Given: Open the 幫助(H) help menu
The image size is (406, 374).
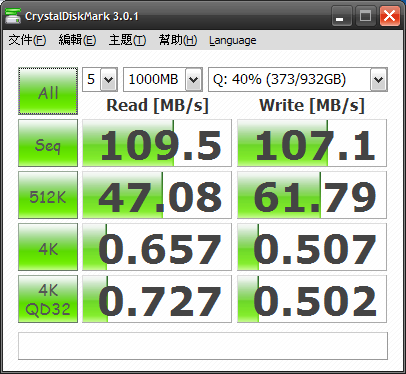Looking at the screenshot, I should (x=178, y=40).
